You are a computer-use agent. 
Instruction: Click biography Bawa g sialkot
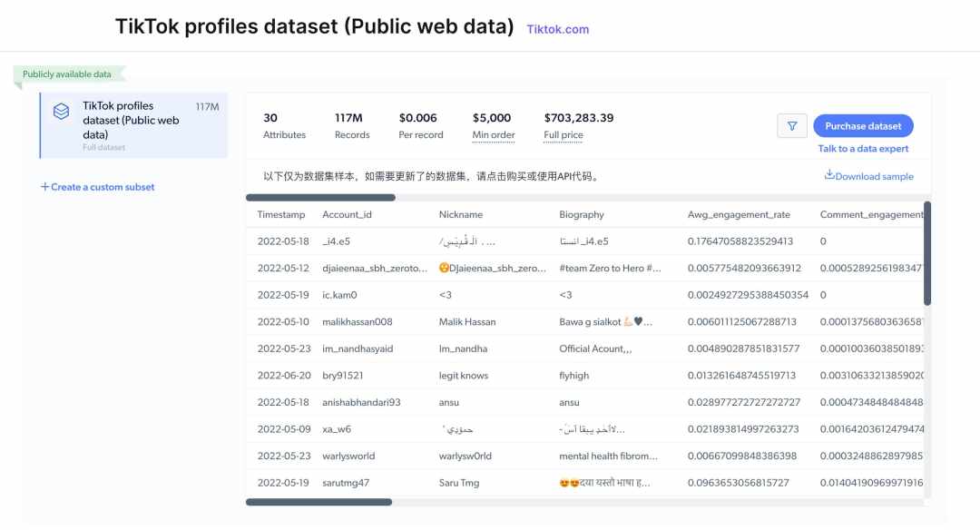pyautogui.click(x=605, y=322)
